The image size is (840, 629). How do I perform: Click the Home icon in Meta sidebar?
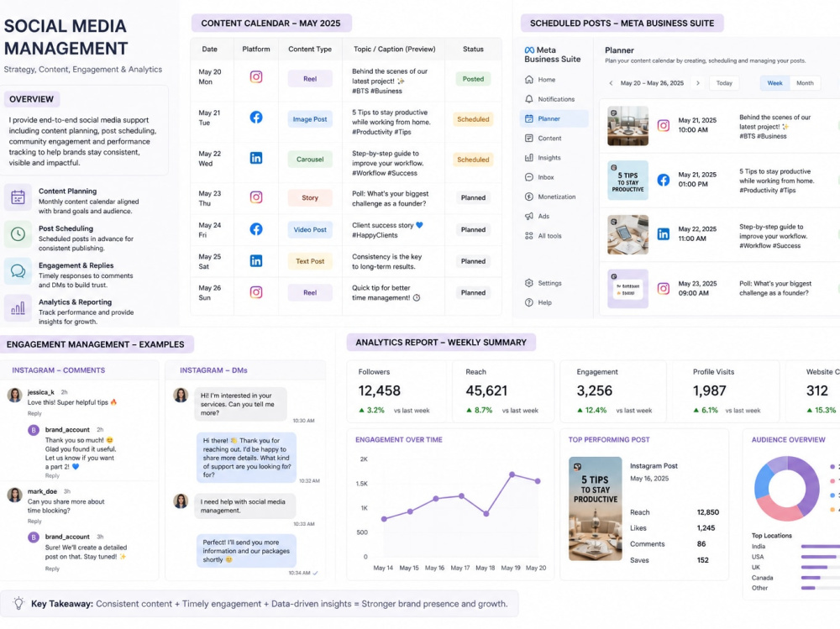528,79
